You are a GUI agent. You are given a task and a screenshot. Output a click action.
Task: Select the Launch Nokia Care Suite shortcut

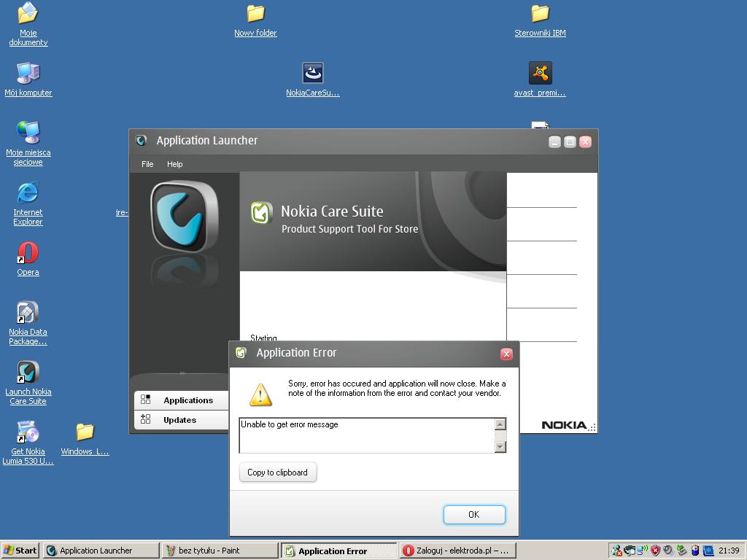(28, 383)
